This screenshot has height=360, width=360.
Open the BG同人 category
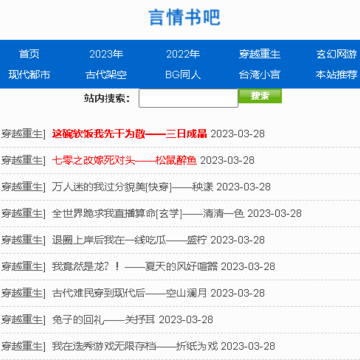coord(183,74)
